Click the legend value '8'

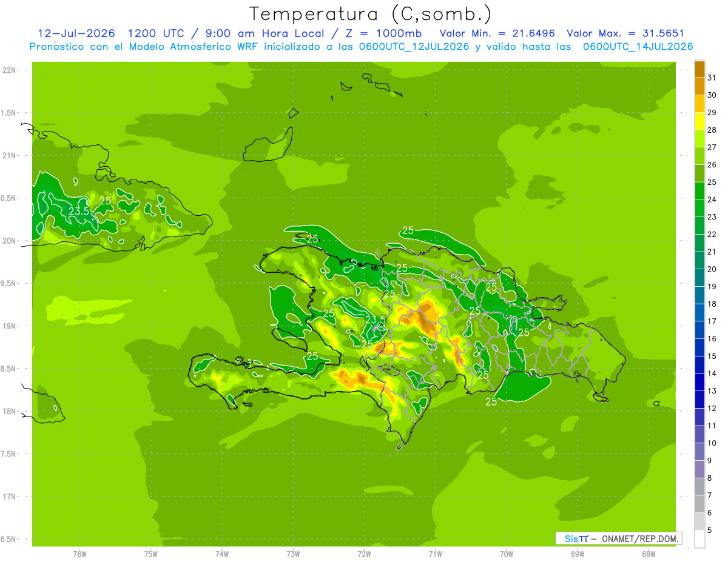coord(710,478)
